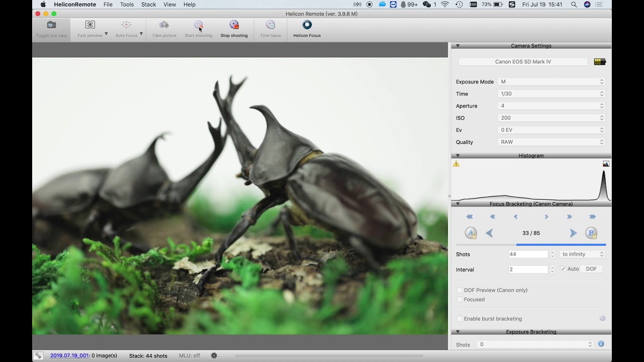Click the focus bracketing Shots field
The height and width of the screenshot is (362, 644).
[528, 254]
